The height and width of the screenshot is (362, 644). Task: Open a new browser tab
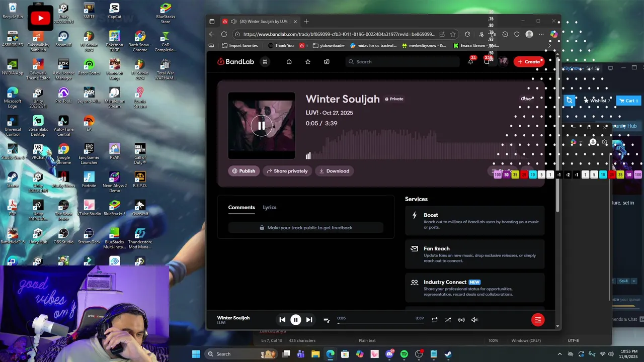click(306, 22)
